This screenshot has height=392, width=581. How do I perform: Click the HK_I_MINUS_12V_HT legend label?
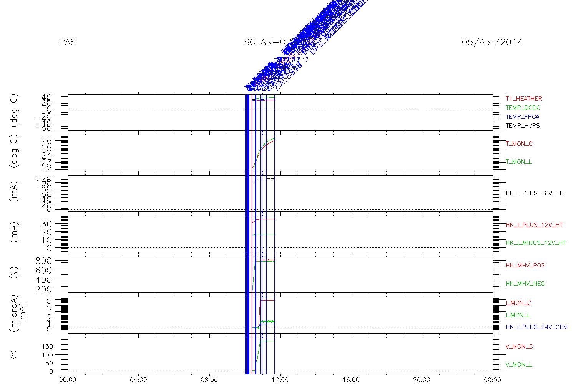point(536,243)
